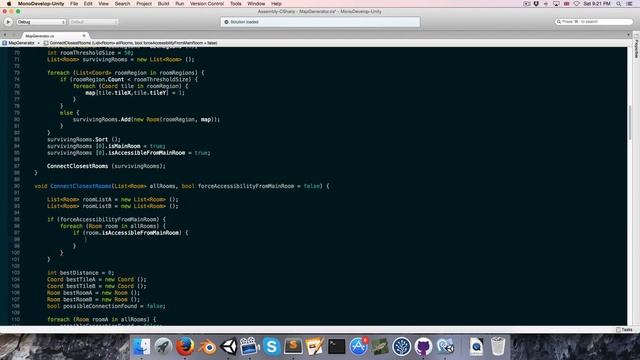This screenshot has width=640, height=360.
Task: Open MonoDevelop-Unity from the Dock
Action: (445, 347)
